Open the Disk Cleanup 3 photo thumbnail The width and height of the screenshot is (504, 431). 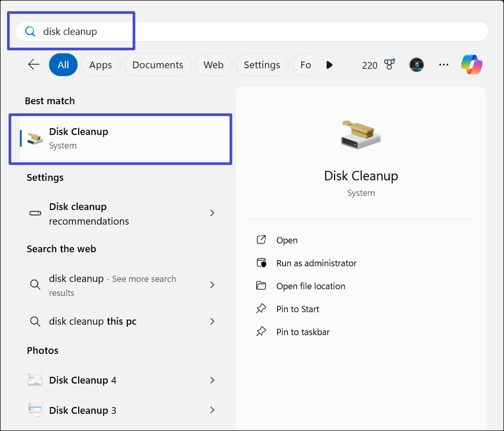35,411
